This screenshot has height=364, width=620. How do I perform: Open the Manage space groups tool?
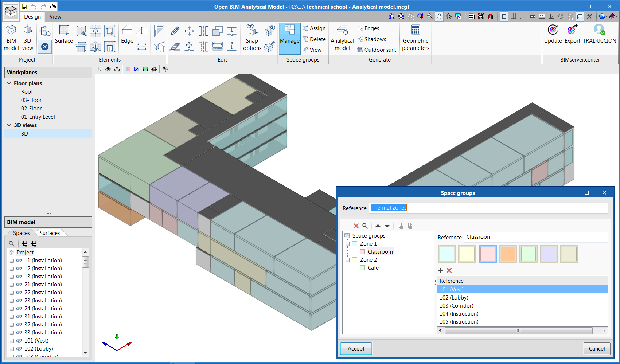point(289,38)
